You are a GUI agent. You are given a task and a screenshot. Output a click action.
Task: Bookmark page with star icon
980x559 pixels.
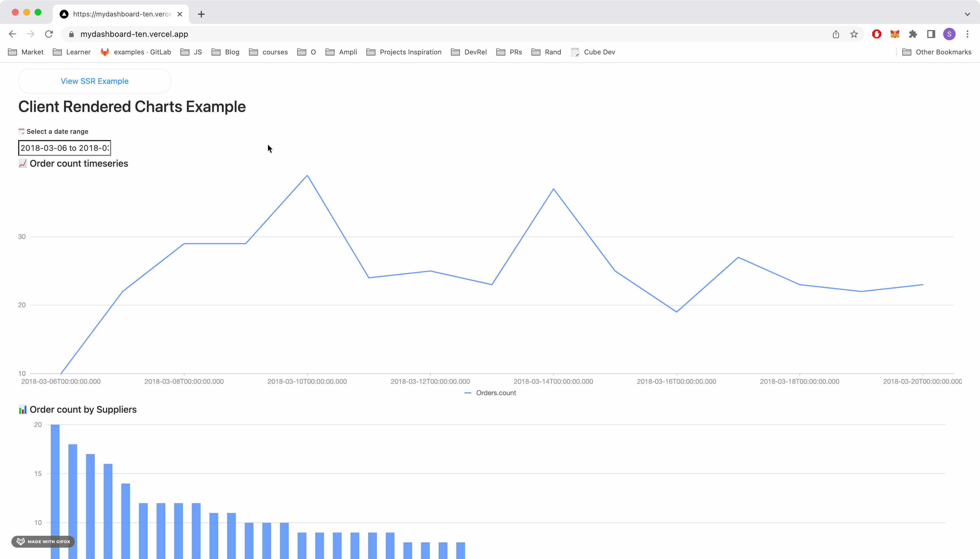click(x=854, y=34)
